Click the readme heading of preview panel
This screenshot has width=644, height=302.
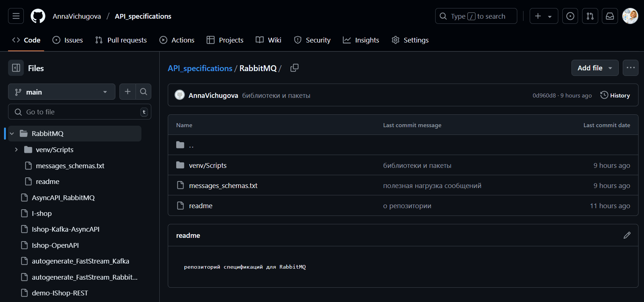pos(188,235)
